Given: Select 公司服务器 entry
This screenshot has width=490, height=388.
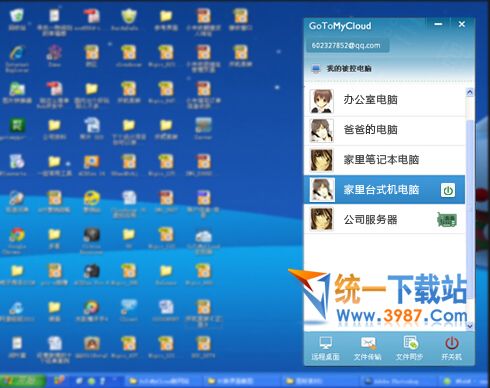Looking at the screenshot, I should coord(385,220).
